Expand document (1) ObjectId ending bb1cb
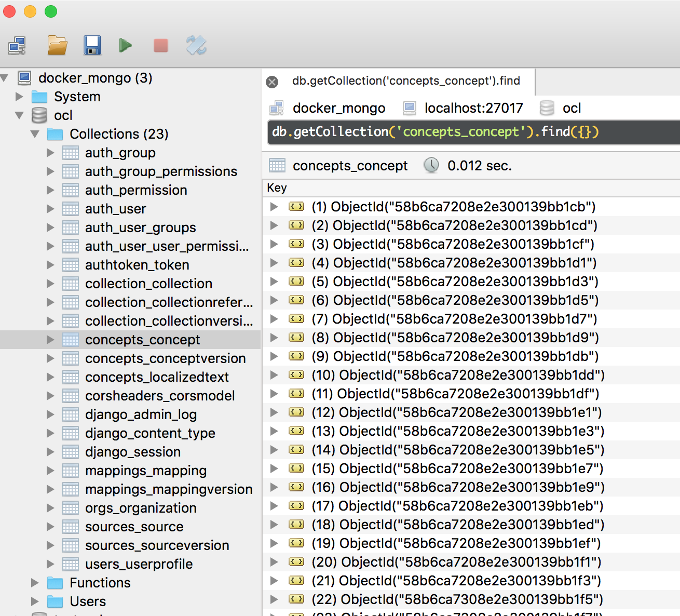The height and width of the screenshot is (616, 680). 274,207
